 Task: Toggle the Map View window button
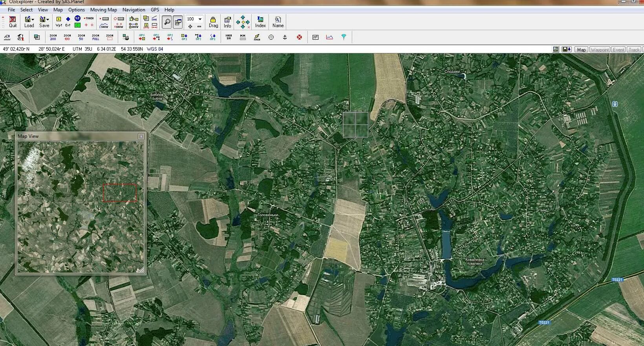[x=178, y=22]
